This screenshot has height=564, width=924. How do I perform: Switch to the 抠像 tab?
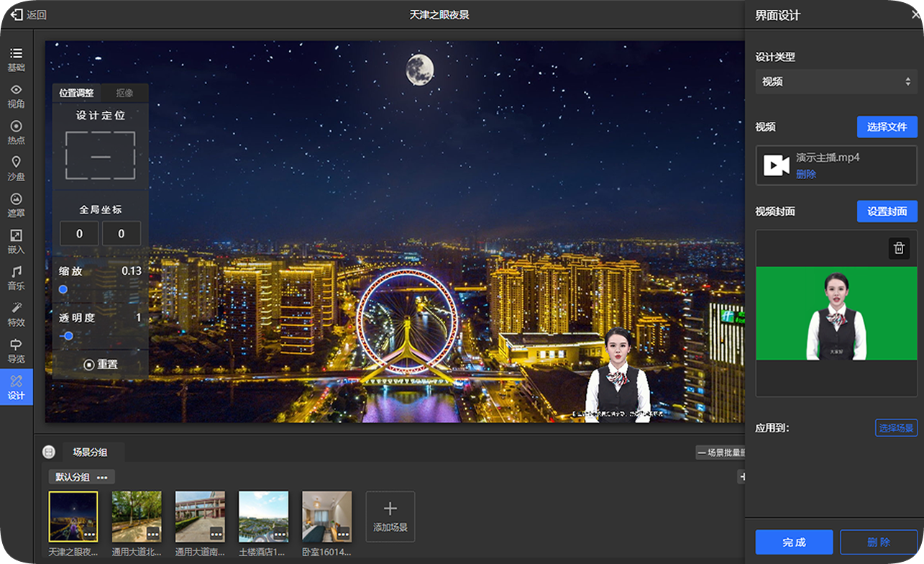tap(124, 93)
